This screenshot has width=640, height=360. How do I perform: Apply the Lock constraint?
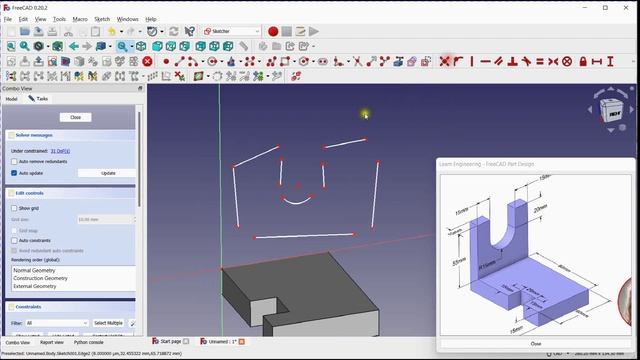[583, 62]
